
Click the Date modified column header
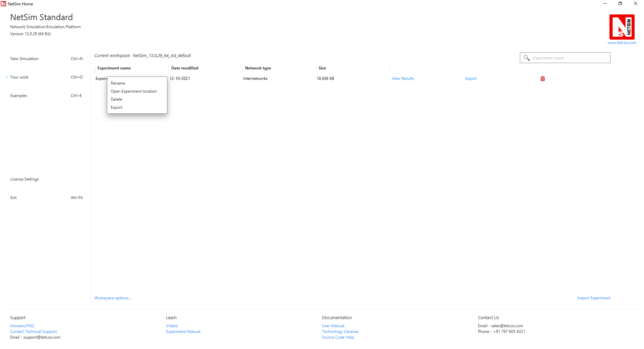tap(185, 68)
